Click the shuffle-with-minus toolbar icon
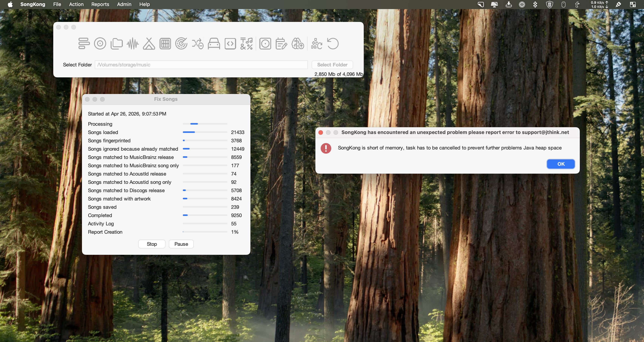This screenshot has height=342, width=644. 198,44
